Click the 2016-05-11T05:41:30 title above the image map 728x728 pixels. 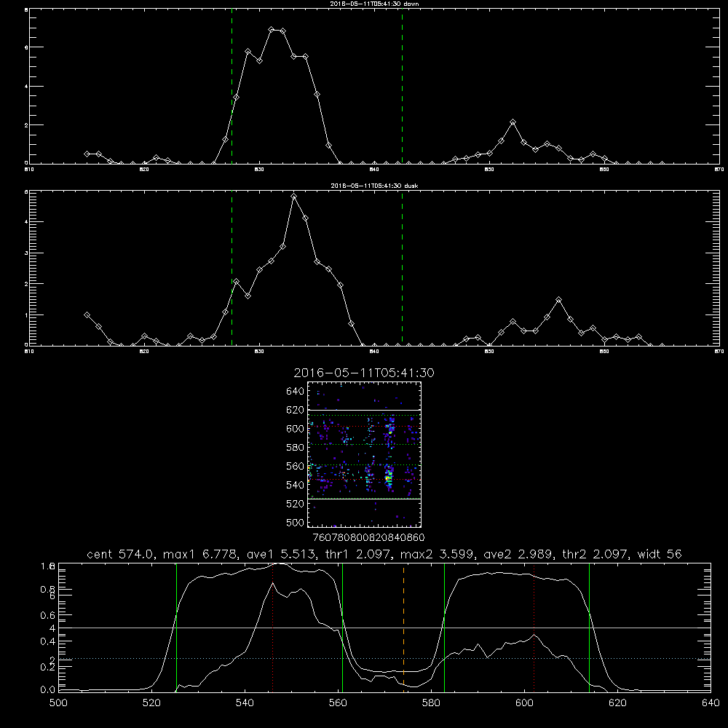coord(364,373)
